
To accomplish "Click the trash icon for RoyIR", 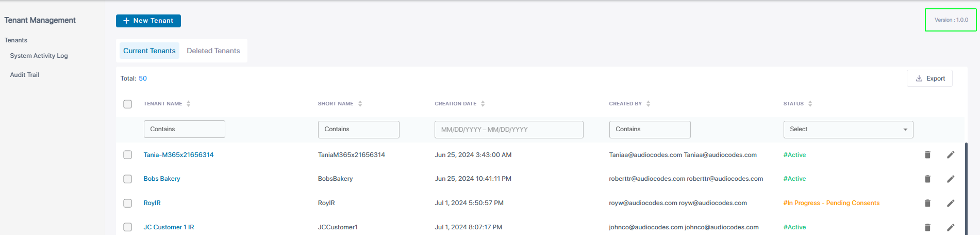I will [x=927, y=203].
